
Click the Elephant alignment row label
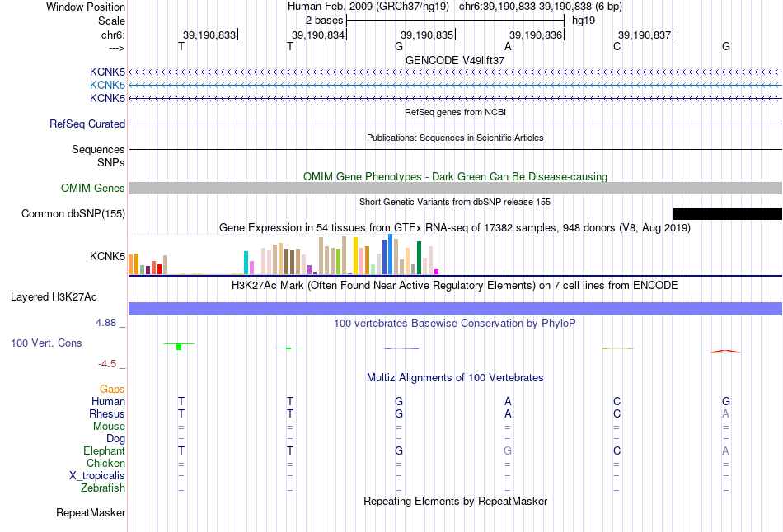[104, 451]
